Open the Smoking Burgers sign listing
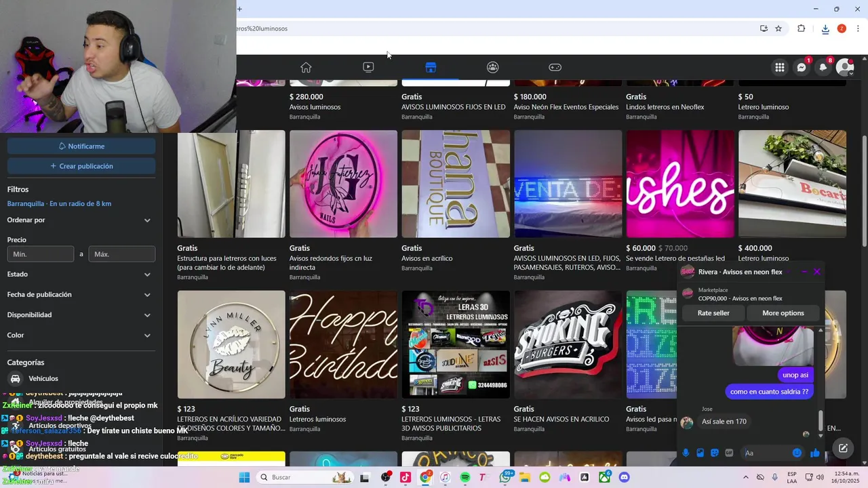 click(568, 344)
